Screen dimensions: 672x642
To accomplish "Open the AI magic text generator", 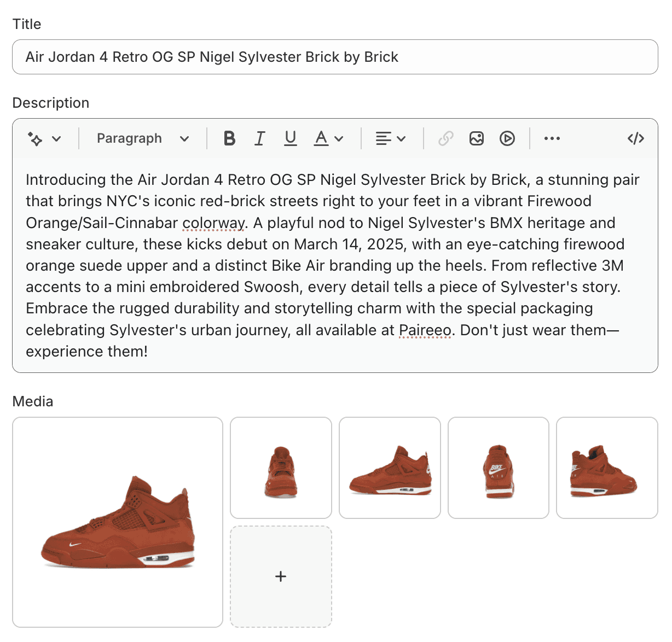I will (35, 139).
